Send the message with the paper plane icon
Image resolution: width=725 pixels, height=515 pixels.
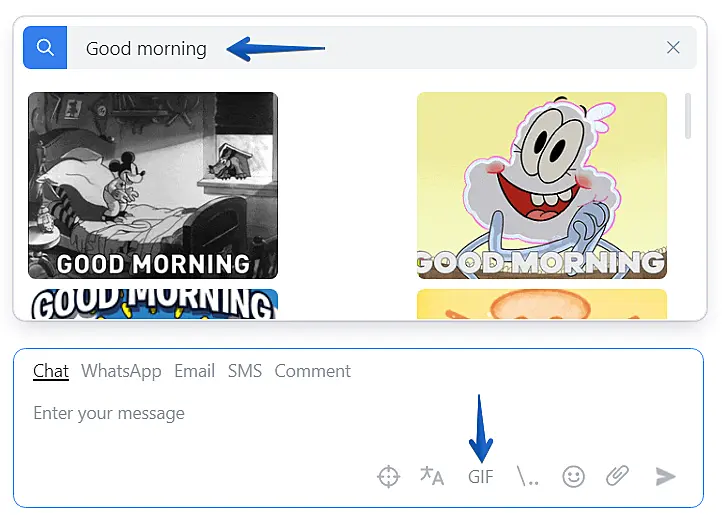pos(665,477)
